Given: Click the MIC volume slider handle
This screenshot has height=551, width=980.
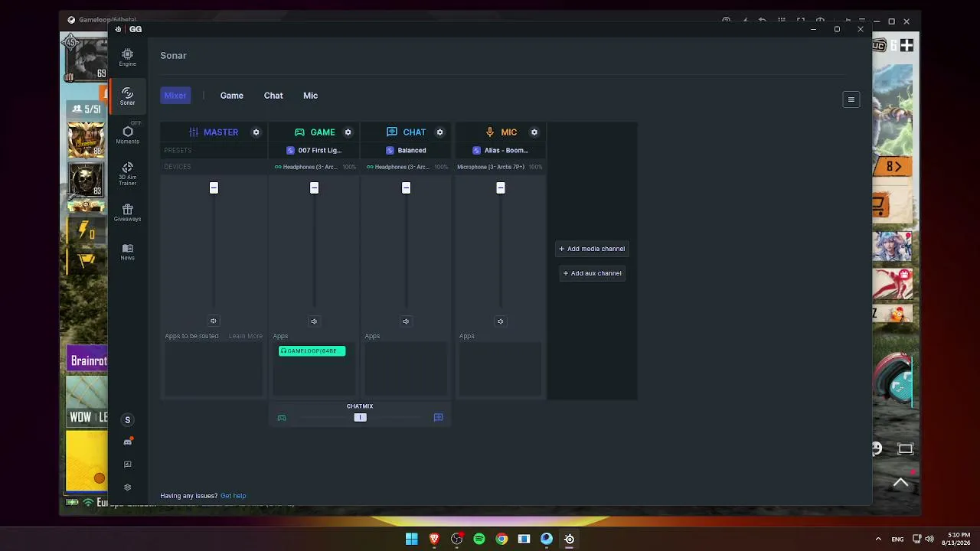Looking at the screenshot, I should pyautogui.click(x=500, y=188).
